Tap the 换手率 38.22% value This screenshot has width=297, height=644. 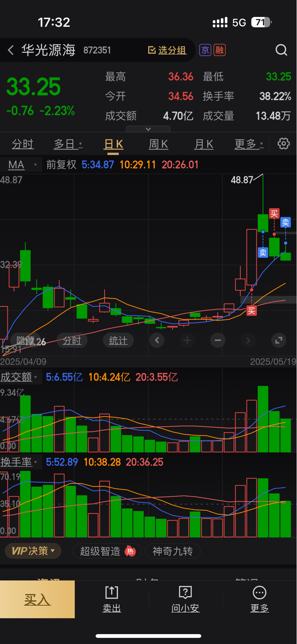275,96
